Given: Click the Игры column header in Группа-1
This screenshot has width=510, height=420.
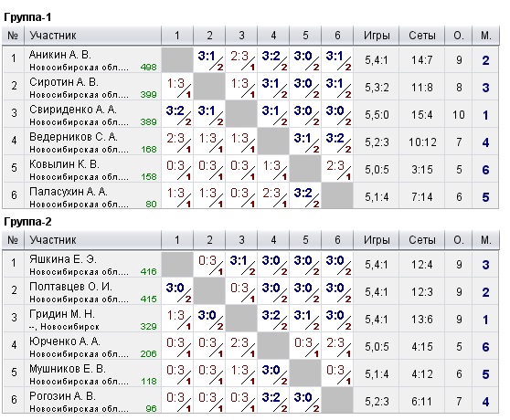Looking at the screenshot, I should click(377, 35).
